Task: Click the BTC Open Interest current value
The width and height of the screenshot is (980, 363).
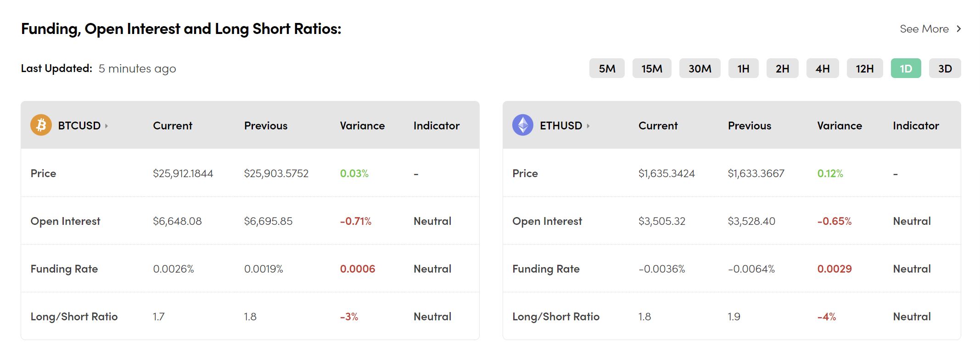Action: click(x=177, y=221)
